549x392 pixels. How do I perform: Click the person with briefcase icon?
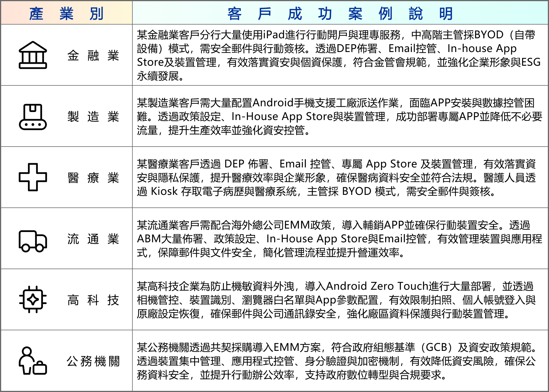pos(33,361)
